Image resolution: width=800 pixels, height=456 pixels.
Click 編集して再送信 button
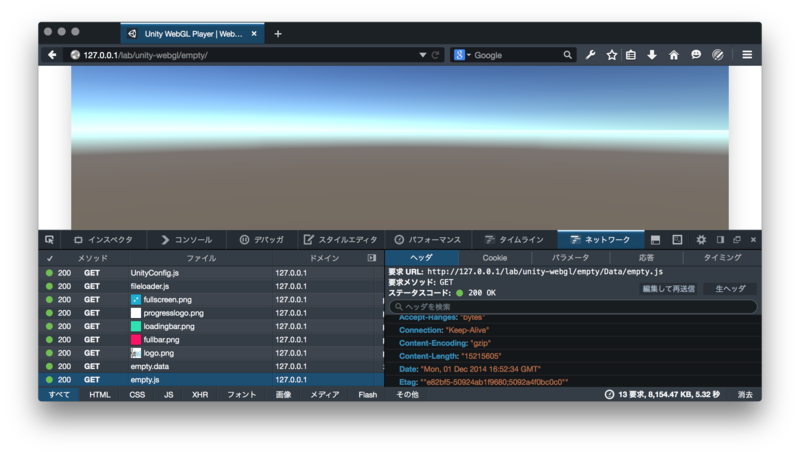click(x=668, y=289)
